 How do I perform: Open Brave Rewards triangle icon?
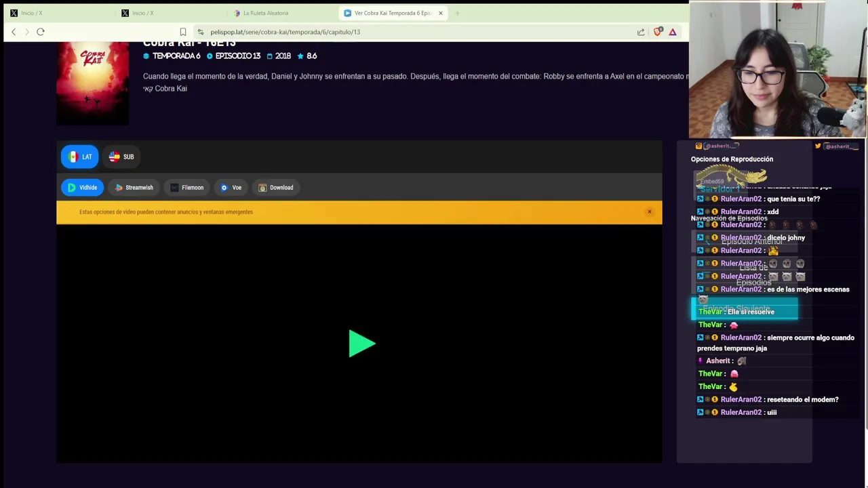point(673,32)
